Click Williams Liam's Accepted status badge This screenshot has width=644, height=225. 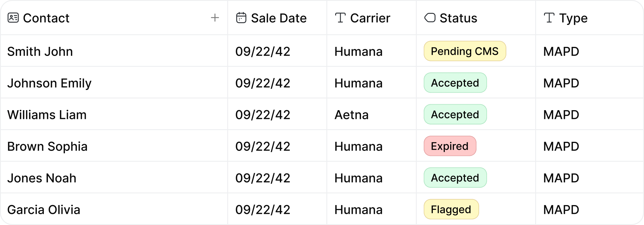[455, 115]
